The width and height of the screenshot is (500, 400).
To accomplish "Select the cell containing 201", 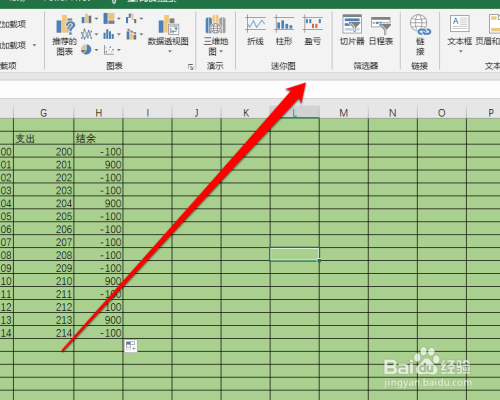I will 43,164.
